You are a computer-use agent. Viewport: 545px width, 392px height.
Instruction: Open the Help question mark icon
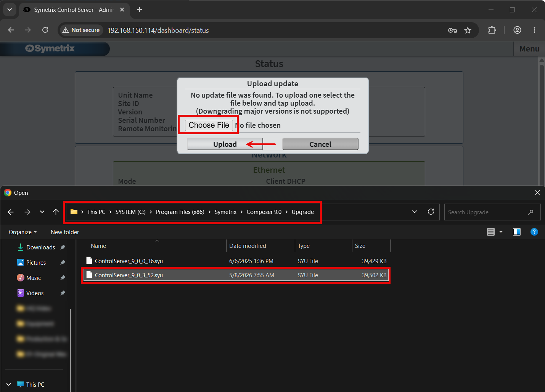[x=534, y=232]
